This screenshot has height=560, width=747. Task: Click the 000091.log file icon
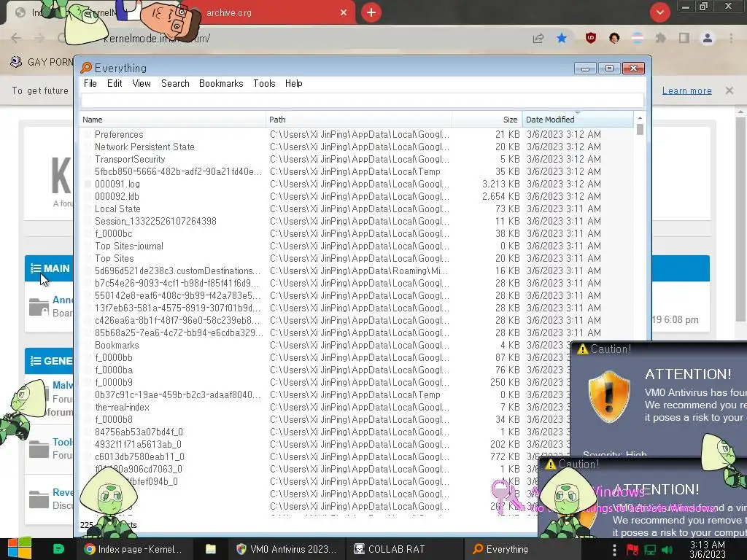point(88,184)
